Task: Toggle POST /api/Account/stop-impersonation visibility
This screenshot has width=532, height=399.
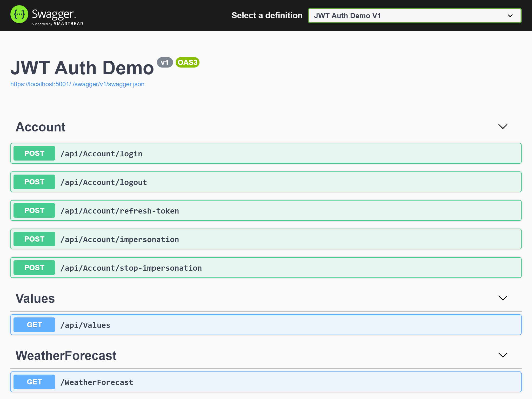Action: [x=267, y=267]
